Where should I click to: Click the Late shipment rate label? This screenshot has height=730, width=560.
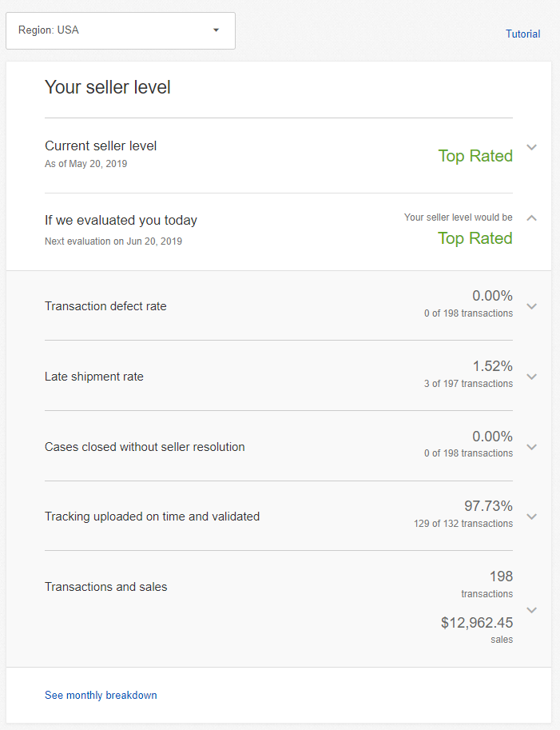pyautogui.click(x=94, y=377)
